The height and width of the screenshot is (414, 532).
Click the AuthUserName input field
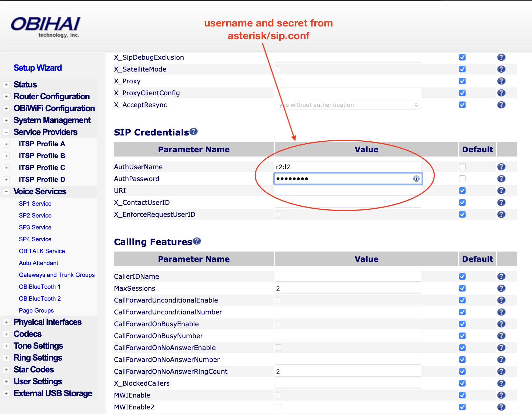pos(348,167)
